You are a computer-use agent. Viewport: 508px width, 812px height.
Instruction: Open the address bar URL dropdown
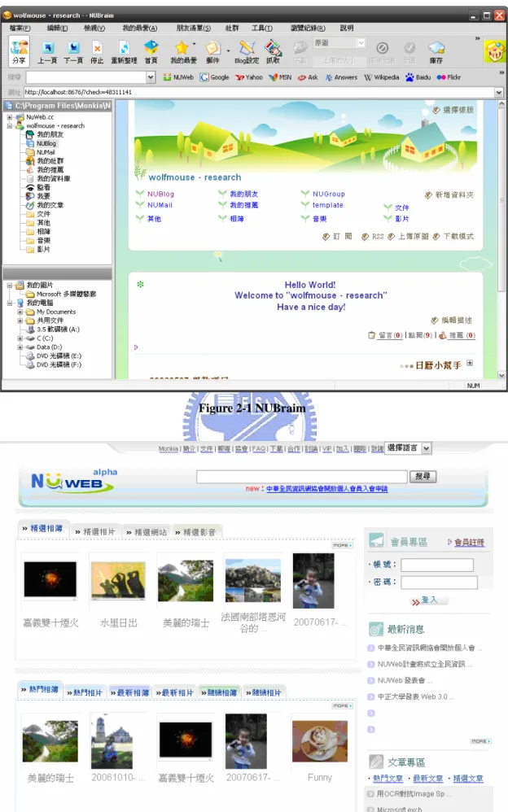click(499, 92)
